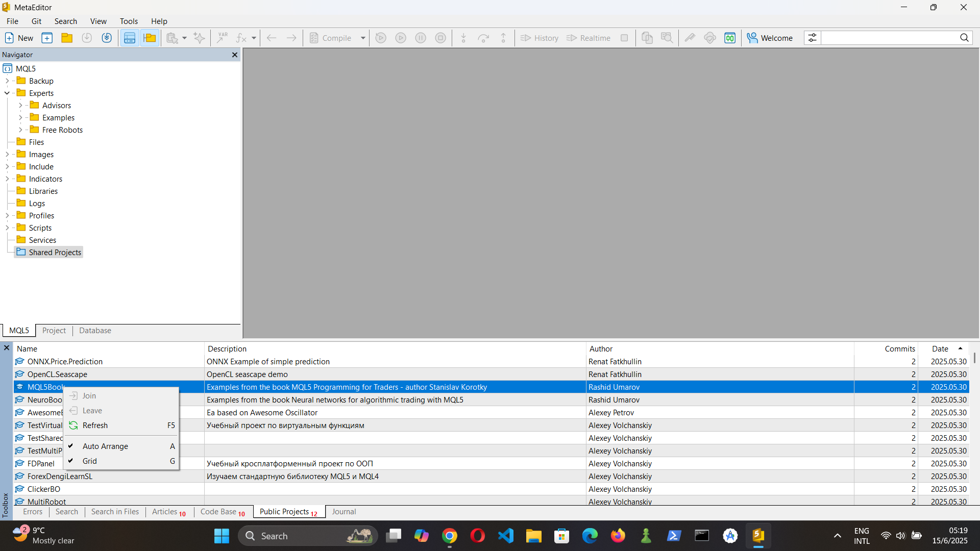Image resolution: width=980 pixels, height=551 pixels.
Task: Click the compare files icon
Action: click(647, 38)
